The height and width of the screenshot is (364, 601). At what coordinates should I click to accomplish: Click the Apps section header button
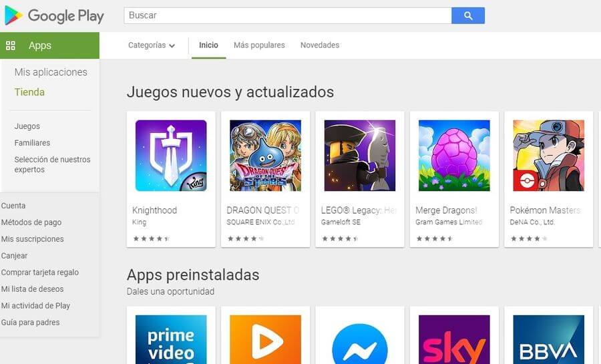49,45
